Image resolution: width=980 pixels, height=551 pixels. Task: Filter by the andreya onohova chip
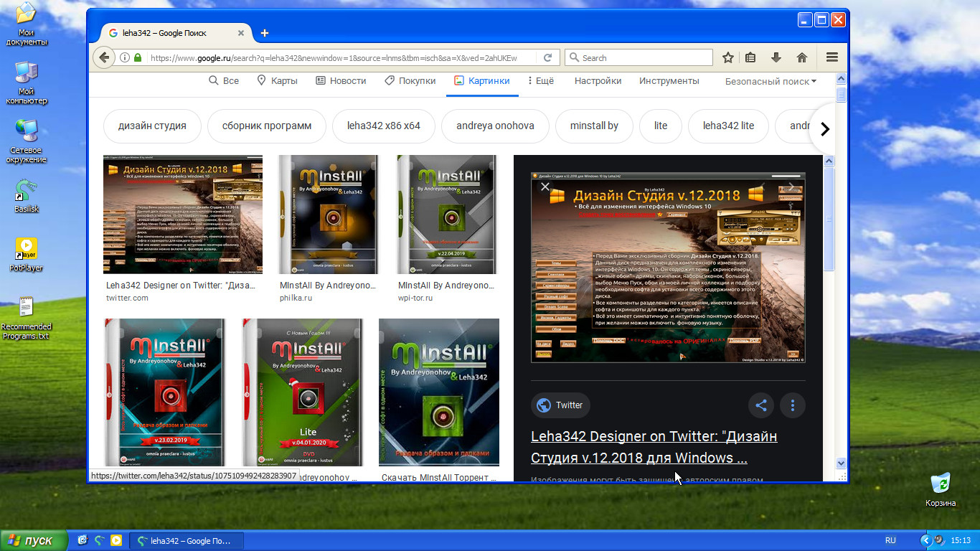tap(495, 126)
